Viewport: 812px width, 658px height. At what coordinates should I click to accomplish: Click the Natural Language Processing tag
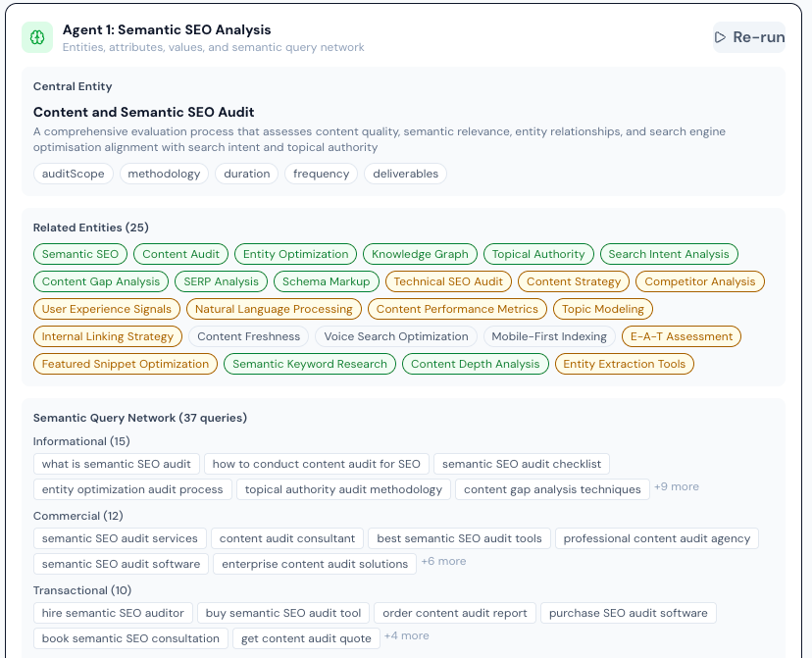coord(274,309)
